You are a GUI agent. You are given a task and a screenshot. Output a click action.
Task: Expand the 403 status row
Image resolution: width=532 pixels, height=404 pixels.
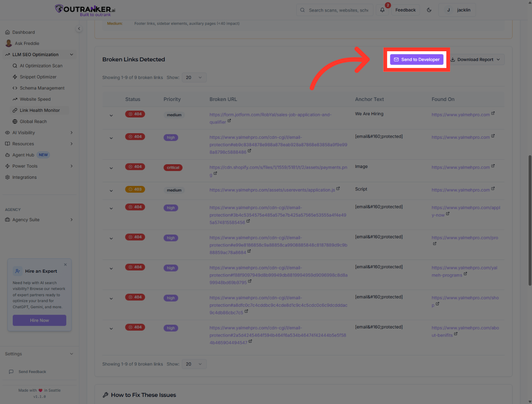[x=111, y=191]
